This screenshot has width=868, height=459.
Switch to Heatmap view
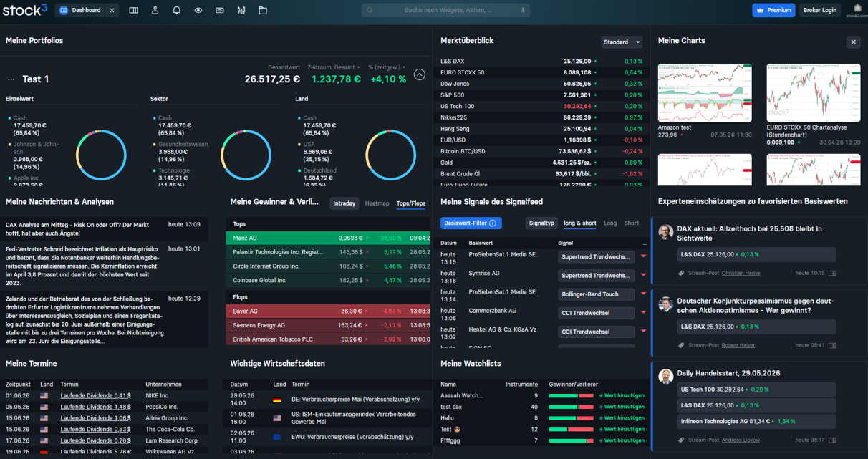pyautogui.click(x=377, y=203)
